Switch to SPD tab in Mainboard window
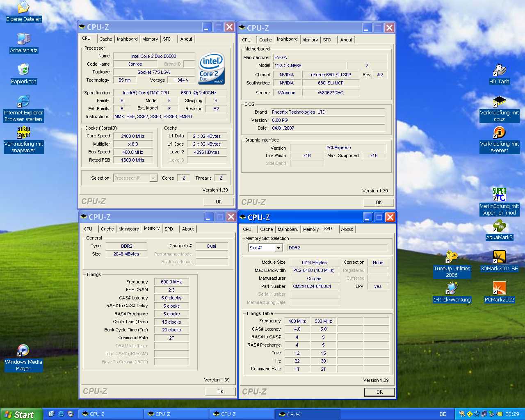This screenshot has width=525, height=420. (327, 40)
